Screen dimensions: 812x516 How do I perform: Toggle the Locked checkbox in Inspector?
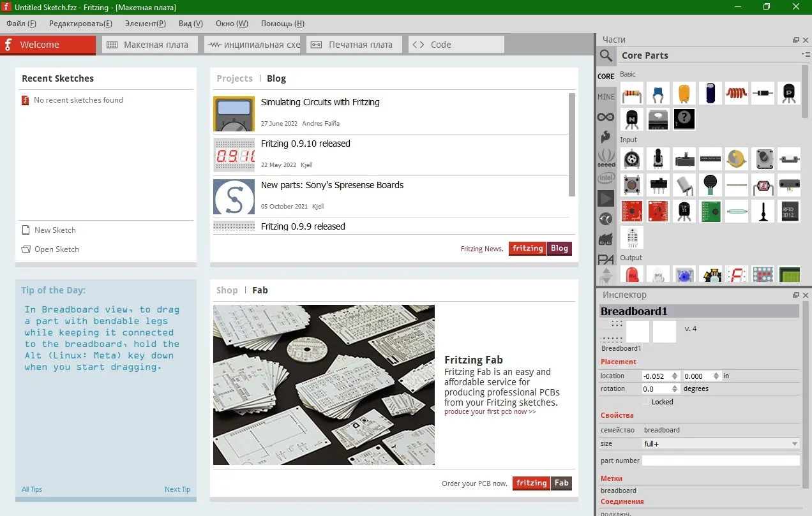(645, 402)
